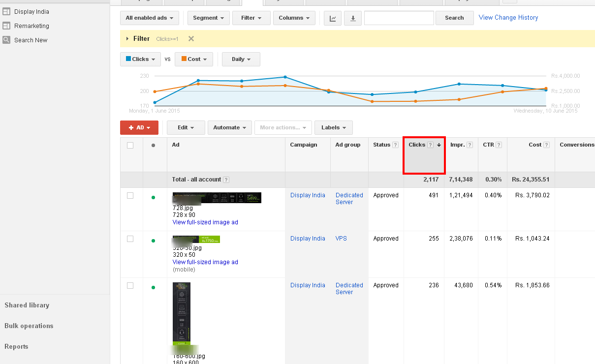Check the 728 x 90 ad row checkbox

[x=130, y=195]
